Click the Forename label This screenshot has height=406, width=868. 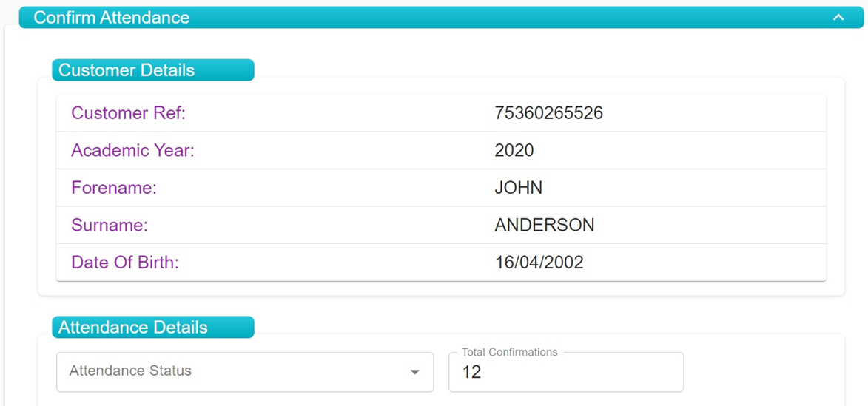[x=114, y=188]
